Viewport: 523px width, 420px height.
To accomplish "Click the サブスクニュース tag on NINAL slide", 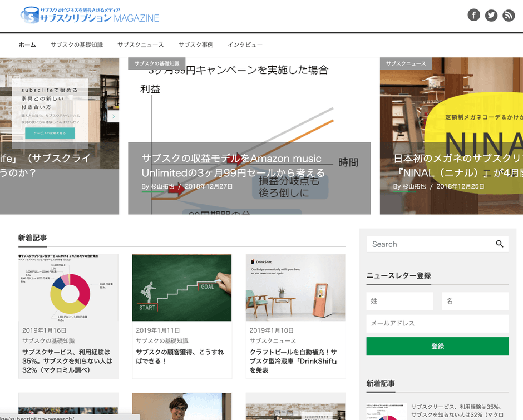I will 406,64.
